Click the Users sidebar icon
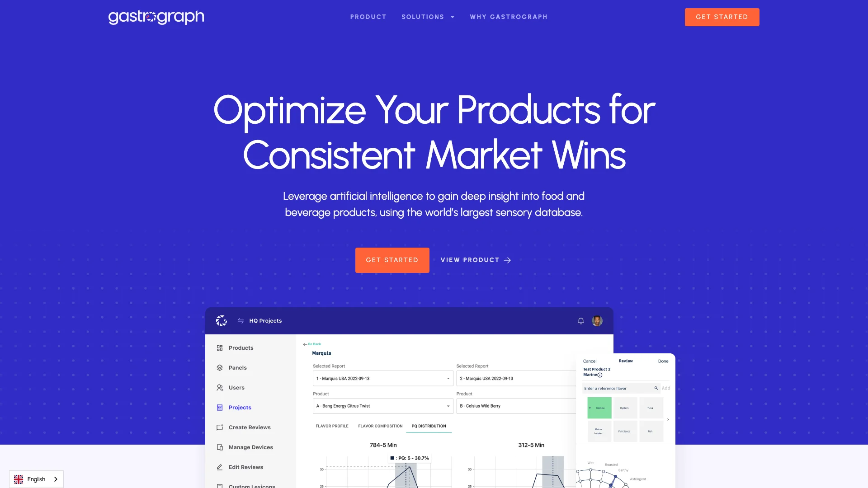 coord(220,387)
